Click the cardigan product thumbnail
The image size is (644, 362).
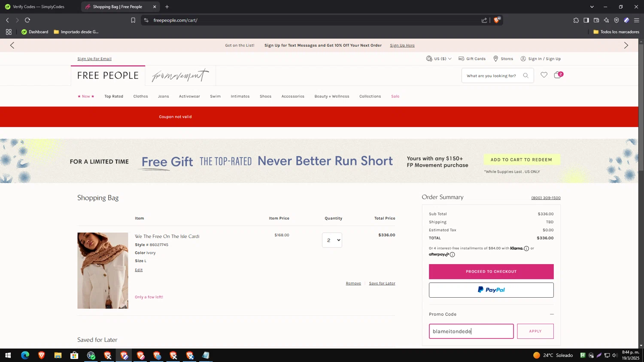(x=103, y=271)
